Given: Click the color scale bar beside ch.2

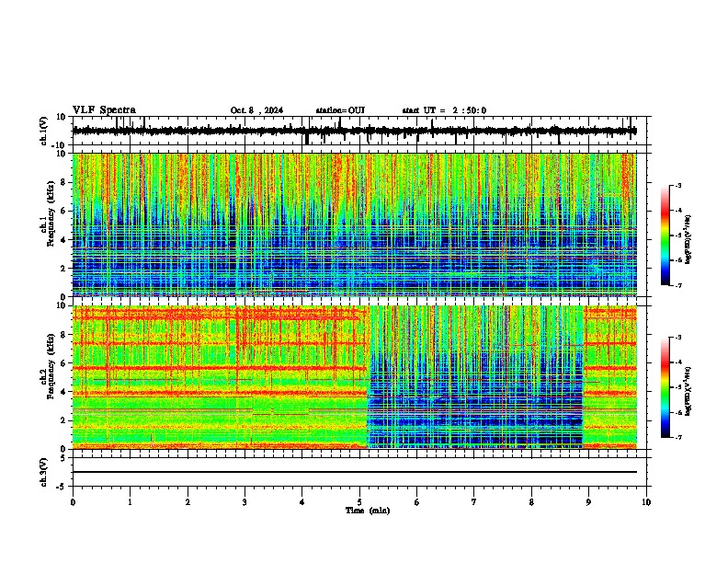Looking at the screenshot, I should point(665,387).
